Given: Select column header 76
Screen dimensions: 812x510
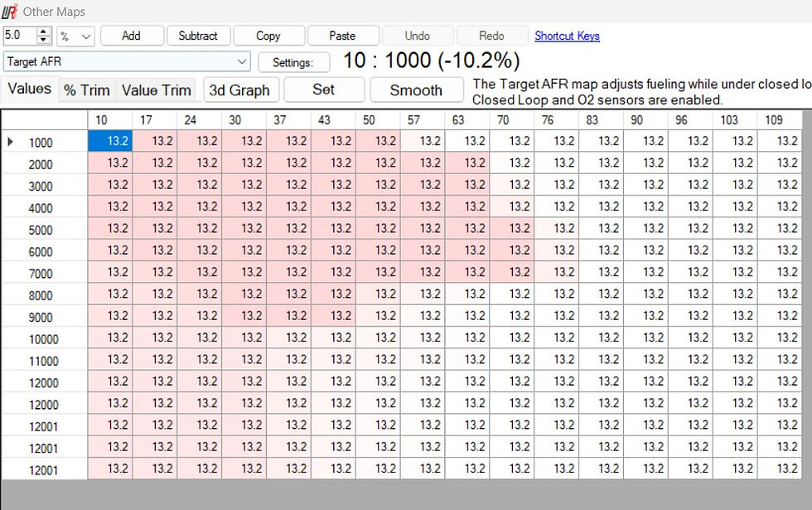Looking at the screenshot, I should point(556,120).
